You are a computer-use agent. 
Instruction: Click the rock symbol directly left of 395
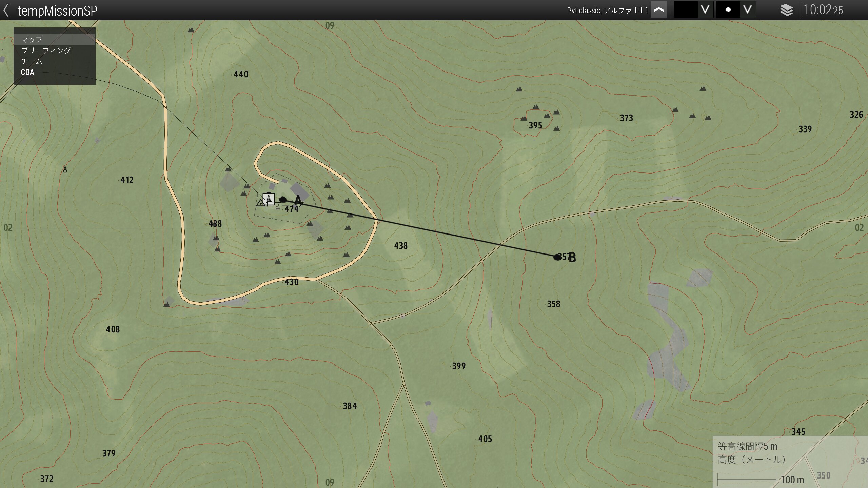(524, 118)
